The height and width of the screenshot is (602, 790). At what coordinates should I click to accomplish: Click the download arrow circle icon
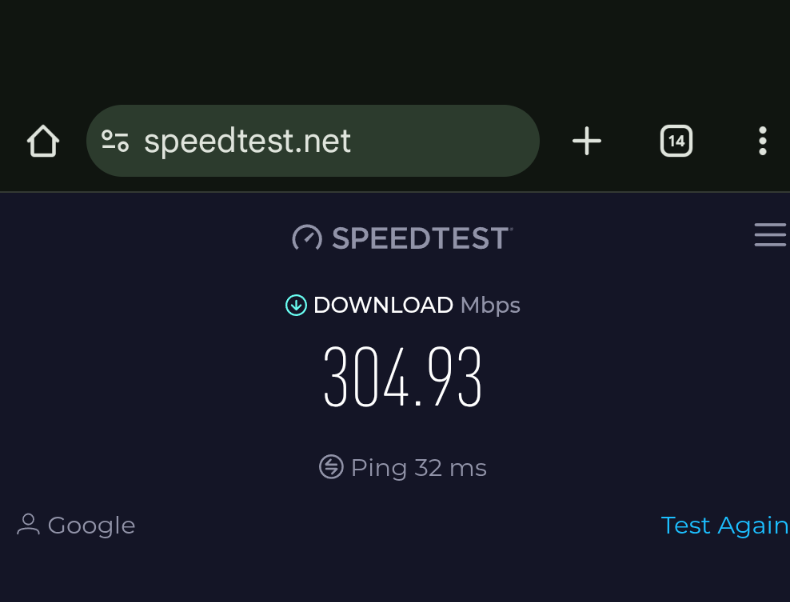[x=296, y=305]
